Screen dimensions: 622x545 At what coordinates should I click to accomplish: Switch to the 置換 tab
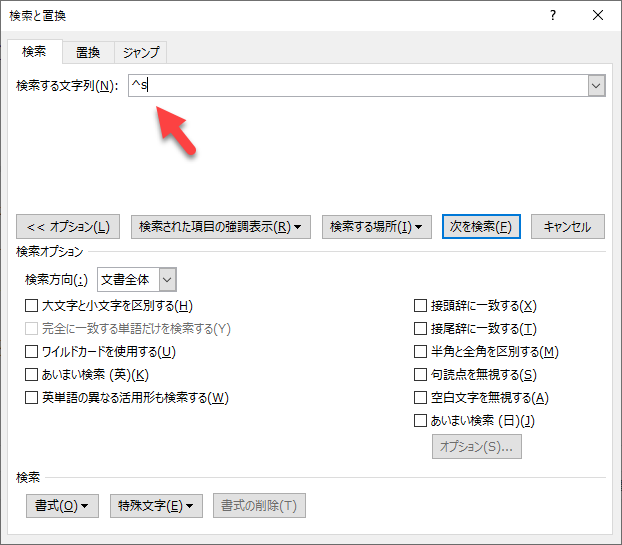87,52
